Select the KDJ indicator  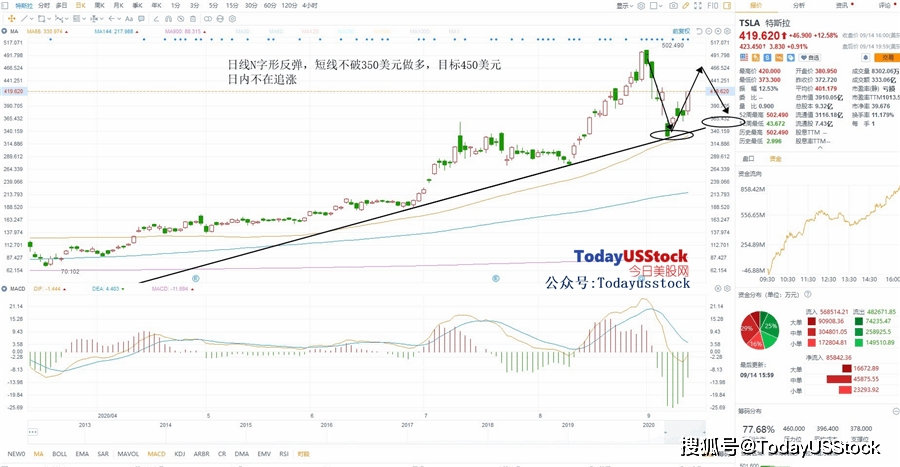pyautogui.click(x=180, y=454)
